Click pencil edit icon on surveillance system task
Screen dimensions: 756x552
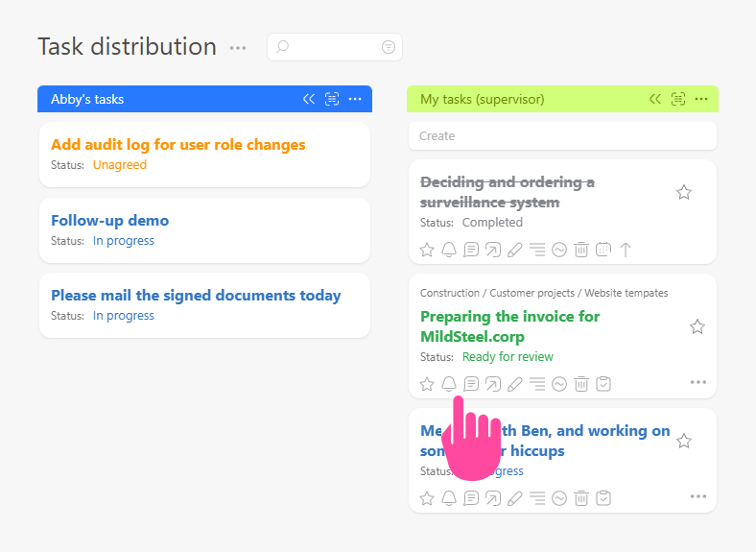point(515,250)
